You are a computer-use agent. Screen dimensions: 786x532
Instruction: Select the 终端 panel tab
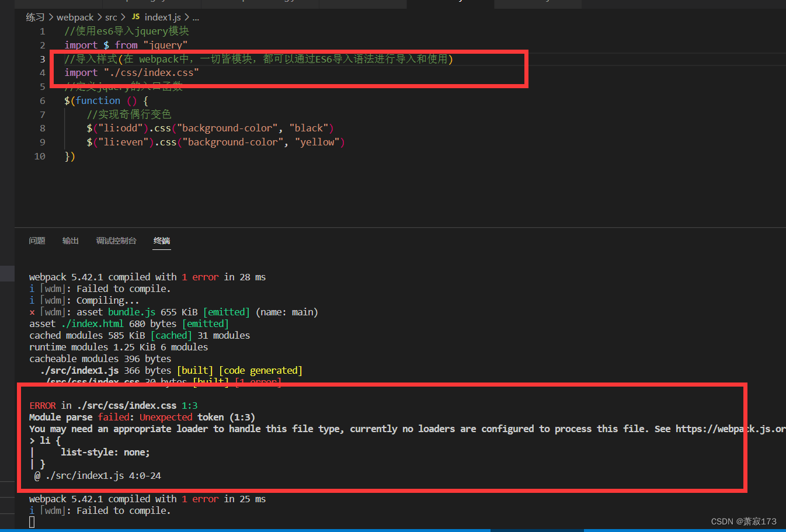[162, 241]
